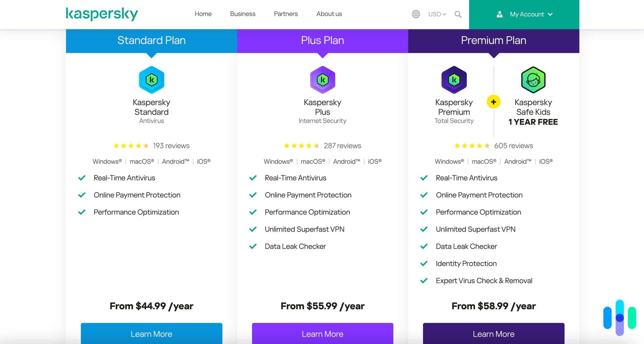Select the Kaspersky Plus product icon
This screenshot has width=644, height=344.
[x=323, y=79]
